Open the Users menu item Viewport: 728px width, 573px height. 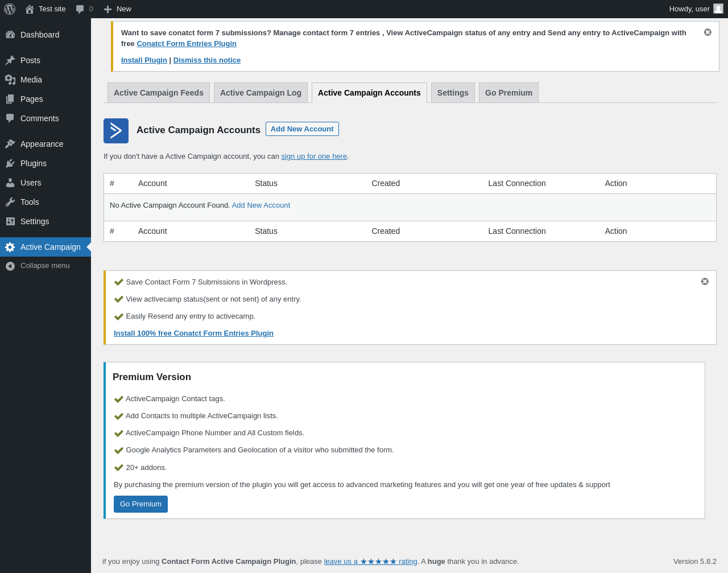click(45, 183)
